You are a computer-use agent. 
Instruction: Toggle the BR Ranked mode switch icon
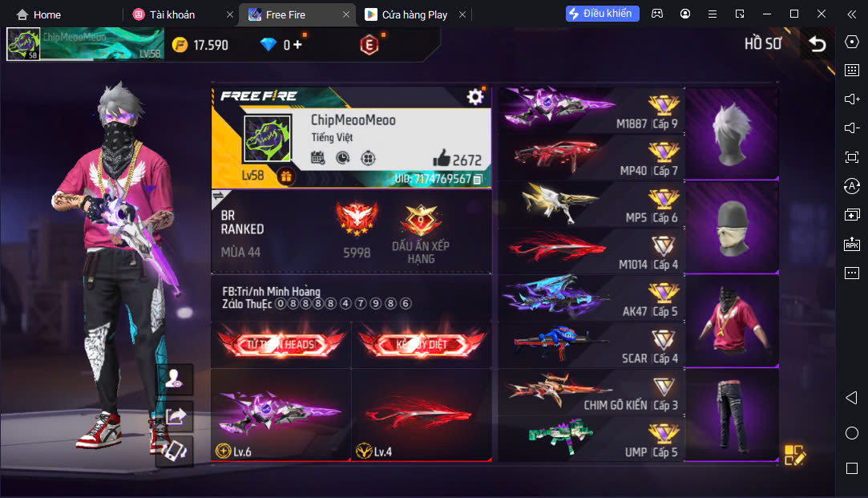click(219, 196)
